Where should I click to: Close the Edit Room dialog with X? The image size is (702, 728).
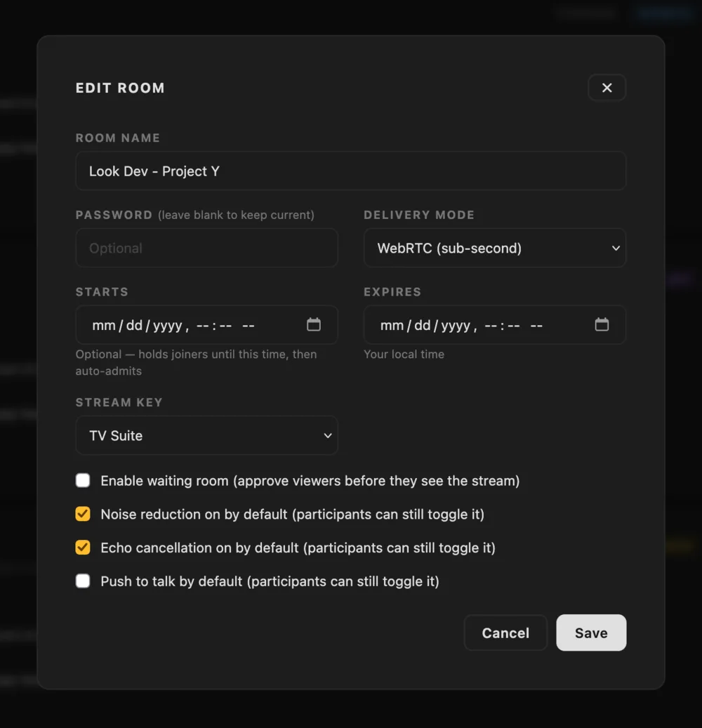point(607,88)
